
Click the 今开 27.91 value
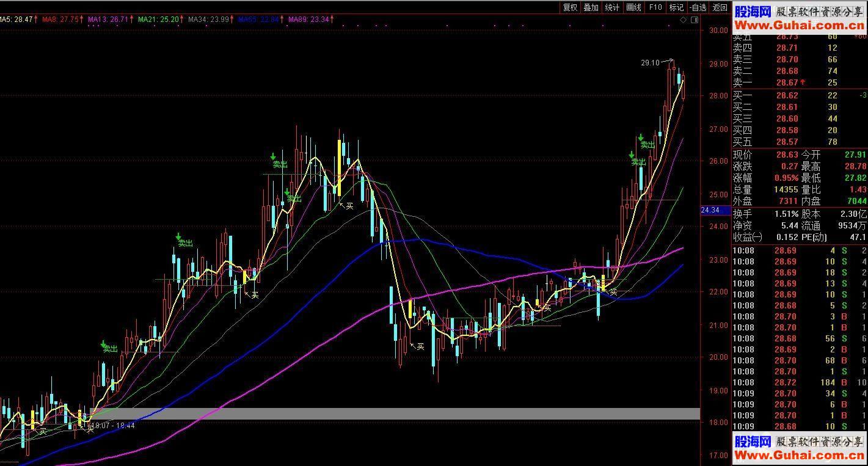pos(856,155)
